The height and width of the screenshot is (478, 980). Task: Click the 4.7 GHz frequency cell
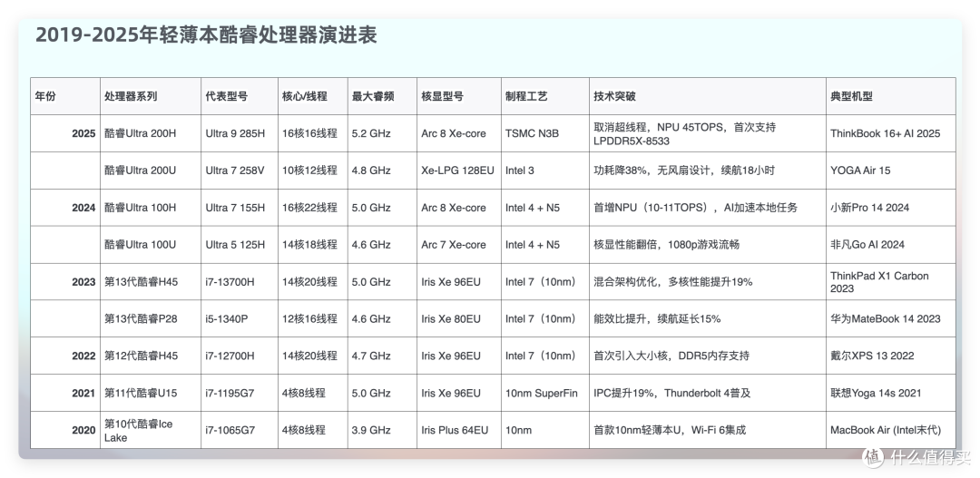[383, 356]
